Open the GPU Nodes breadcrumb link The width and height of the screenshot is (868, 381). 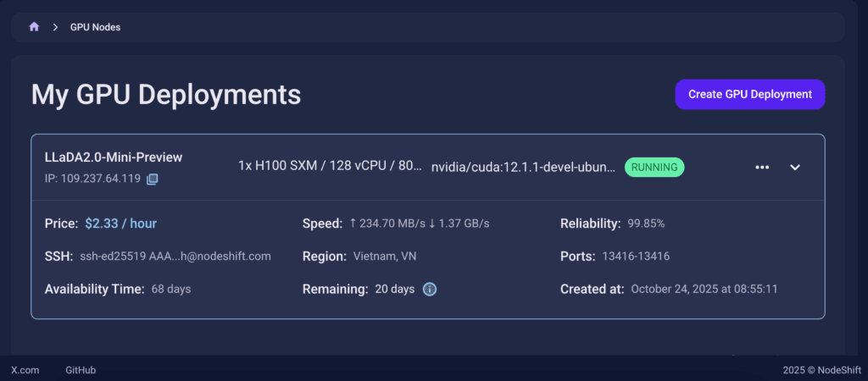[96, 27]
